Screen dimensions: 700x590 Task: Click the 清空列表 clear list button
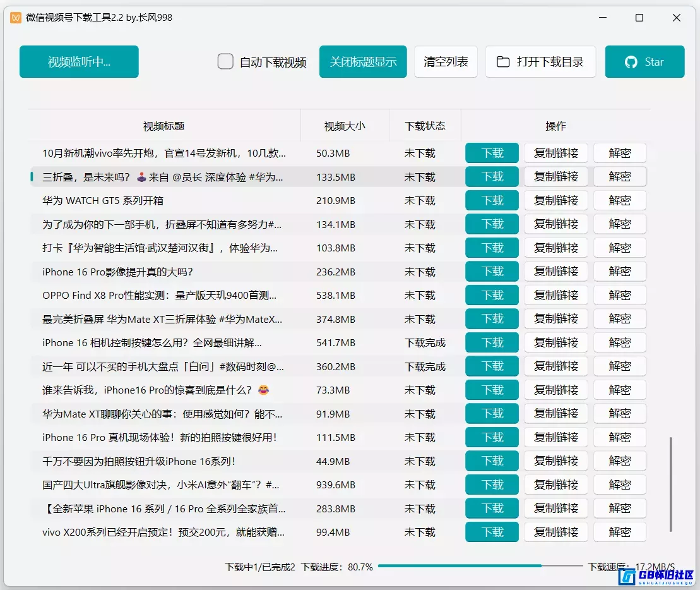[x=446, y=62]
